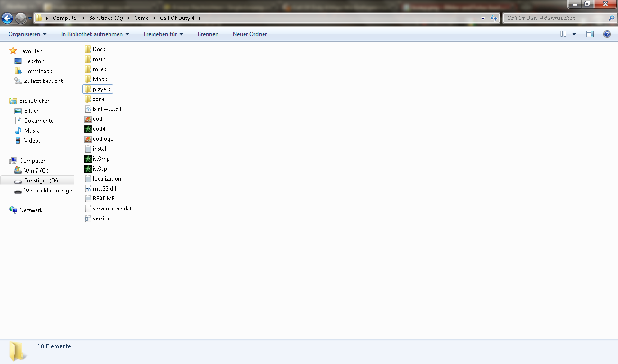Select Favoriten in the navigation pane
The width and height of the screenshot is (618, 364).
click(x=31, y=51)
